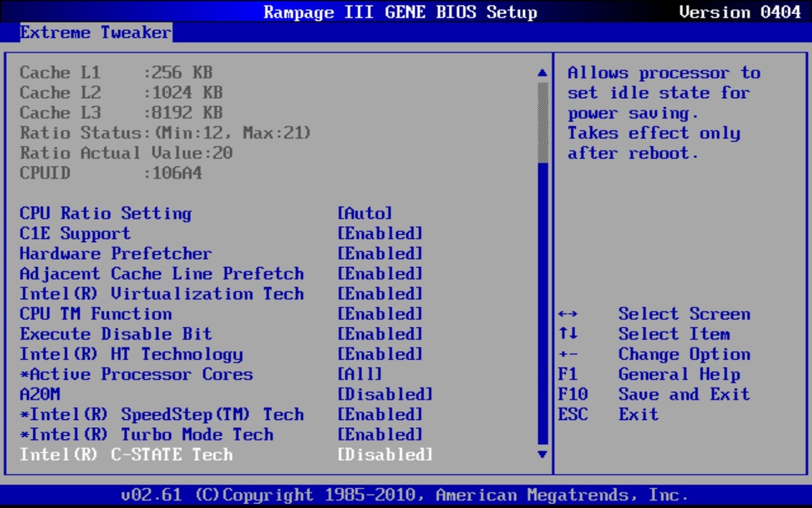Change the A20M Disabled value

click(x=384, y=394)
